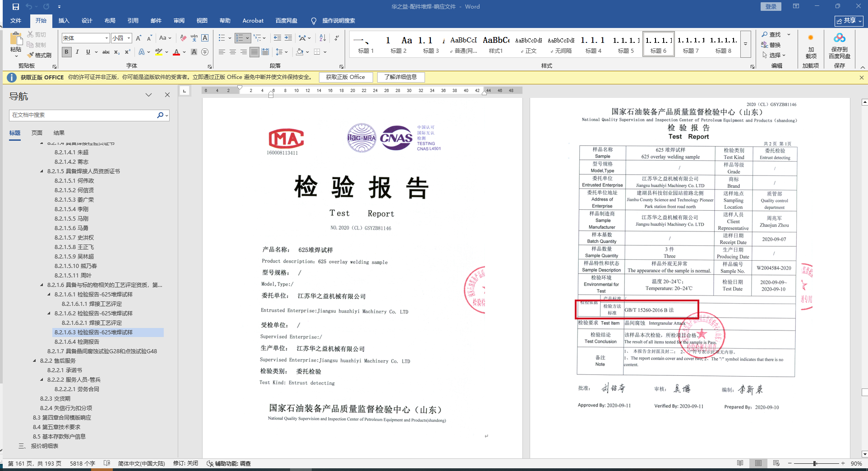Toggle distributed alignment
The width and height of the screenshot is (868, 471).
pos(265,52)
